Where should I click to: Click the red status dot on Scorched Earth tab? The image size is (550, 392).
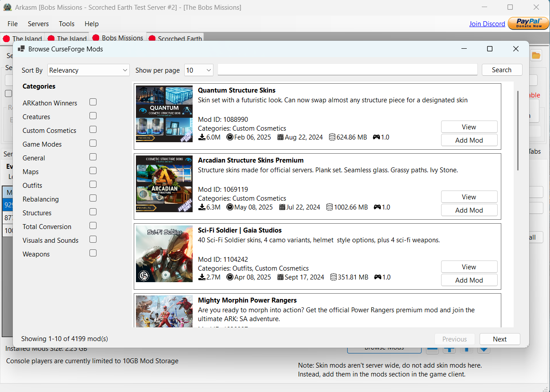pos(151,39)
